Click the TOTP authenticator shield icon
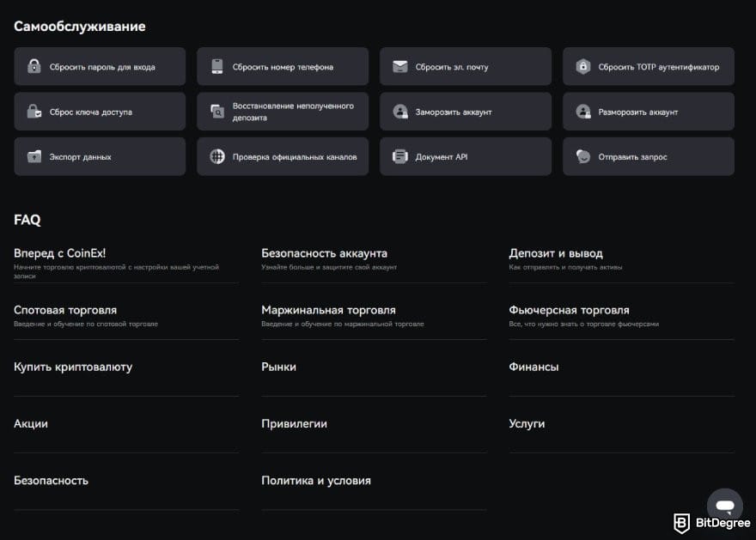The width and height of the screenshot is (756, 540). coord(583,66)
